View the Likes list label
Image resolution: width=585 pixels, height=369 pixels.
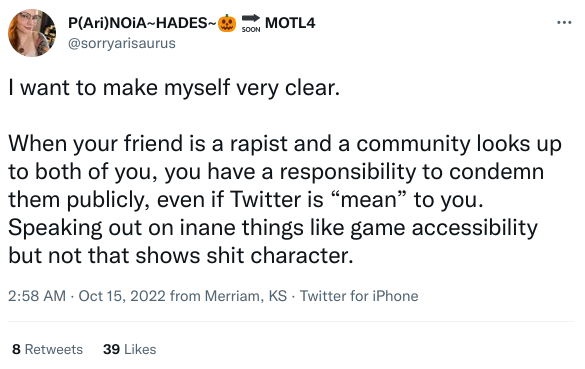pyautogui.click(x=140, y=349)
